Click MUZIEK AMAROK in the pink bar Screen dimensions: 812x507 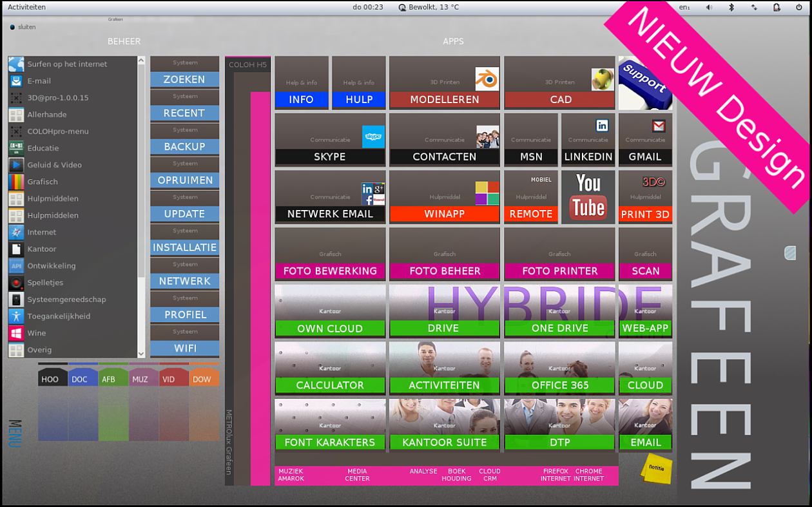[291, 475]
